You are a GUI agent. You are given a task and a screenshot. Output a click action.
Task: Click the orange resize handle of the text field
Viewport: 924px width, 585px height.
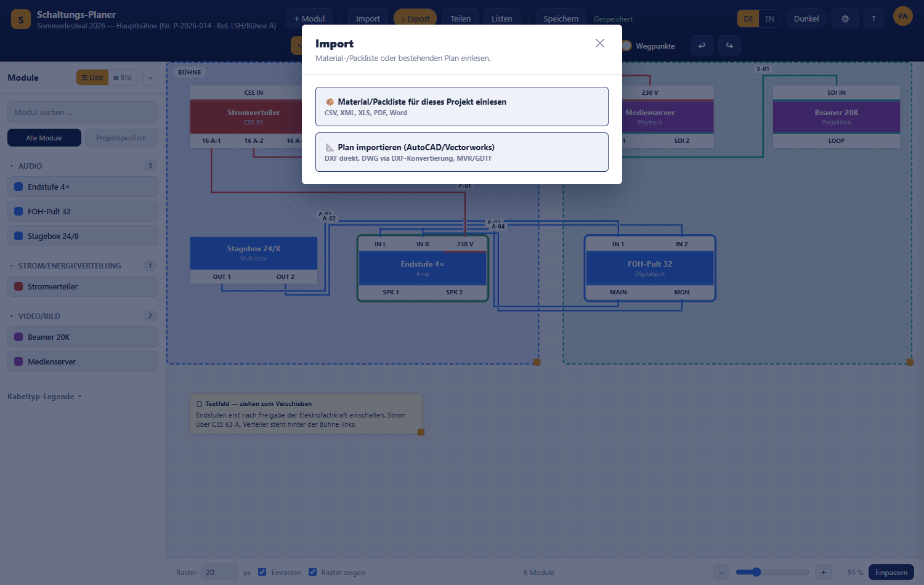(x=421, y=432)
